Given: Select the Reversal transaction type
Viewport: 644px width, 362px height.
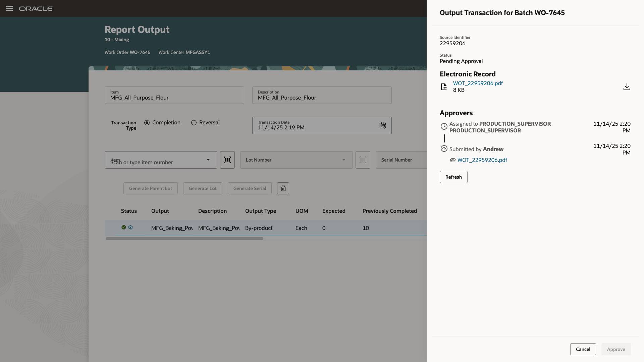Looking at the screenshot, I should click(x=193, y=123).
